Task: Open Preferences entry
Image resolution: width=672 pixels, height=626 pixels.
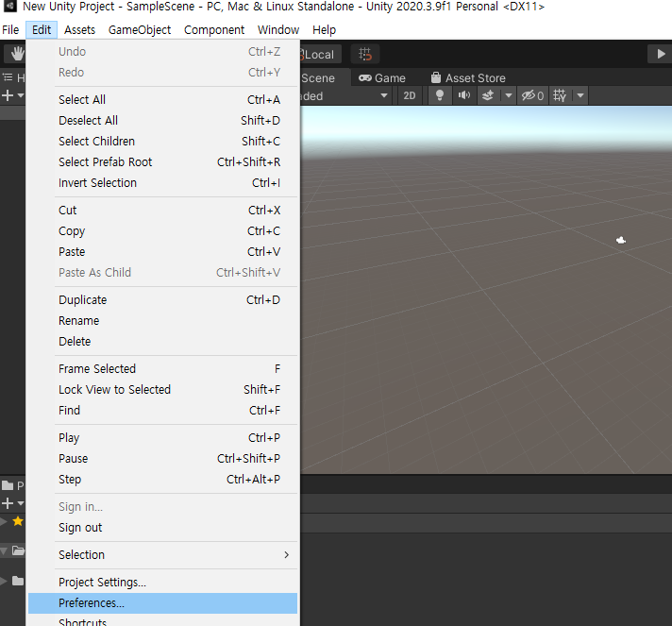Action: click(x=163, y=603)
